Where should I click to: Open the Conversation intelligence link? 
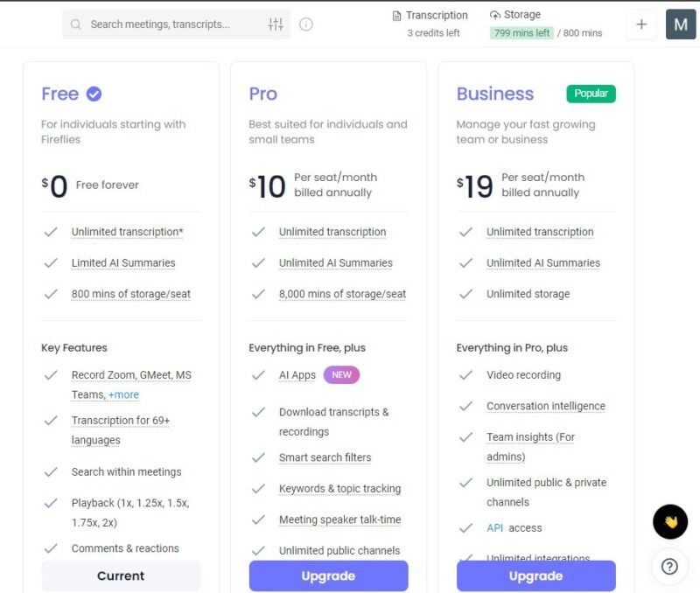click(x=546, y=406)
